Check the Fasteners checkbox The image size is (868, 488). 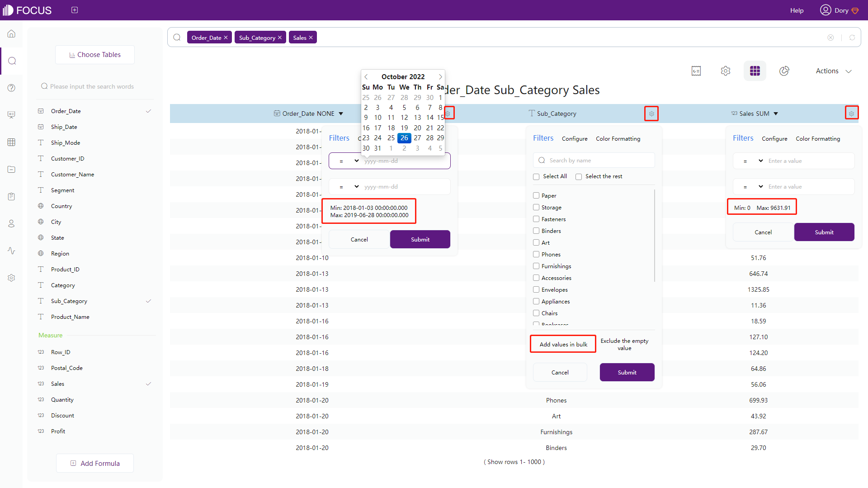point(536,219)
